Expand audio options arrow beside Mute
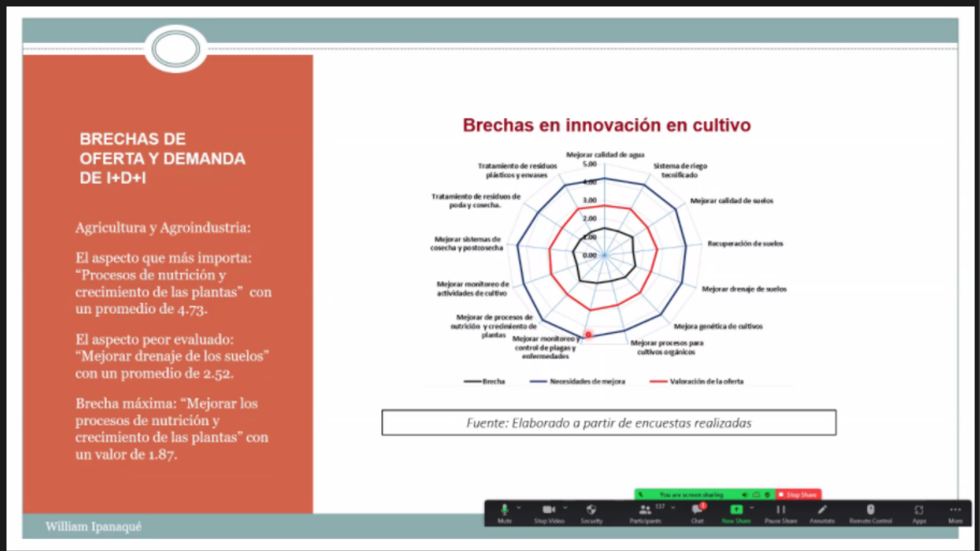The width and height of the screenshot is (980, 551). click(519, 508)
